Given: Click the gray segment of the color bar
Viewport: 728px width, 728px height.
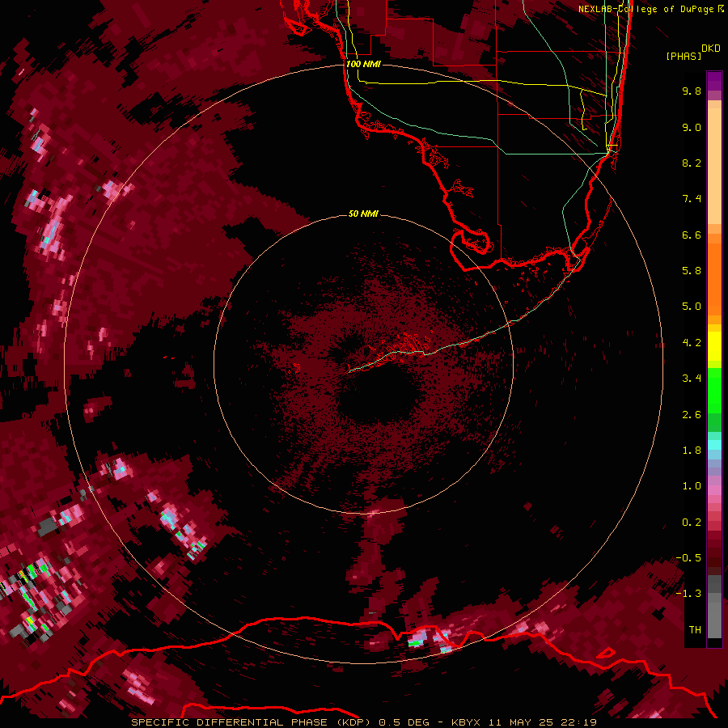Looking at the screenshot, I should point(714,608).
